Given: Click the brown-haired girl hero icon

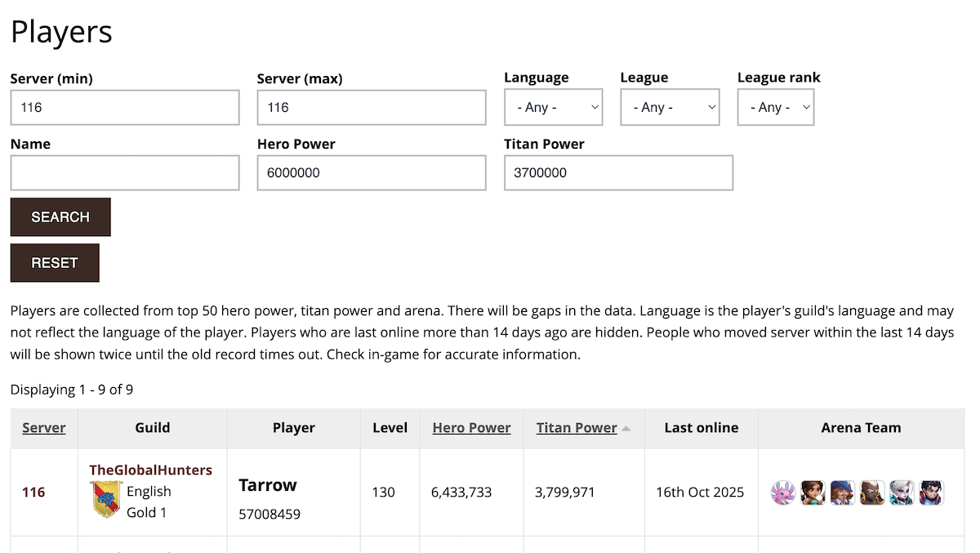Looking at the screenshot, I should (x=812, y=493).
